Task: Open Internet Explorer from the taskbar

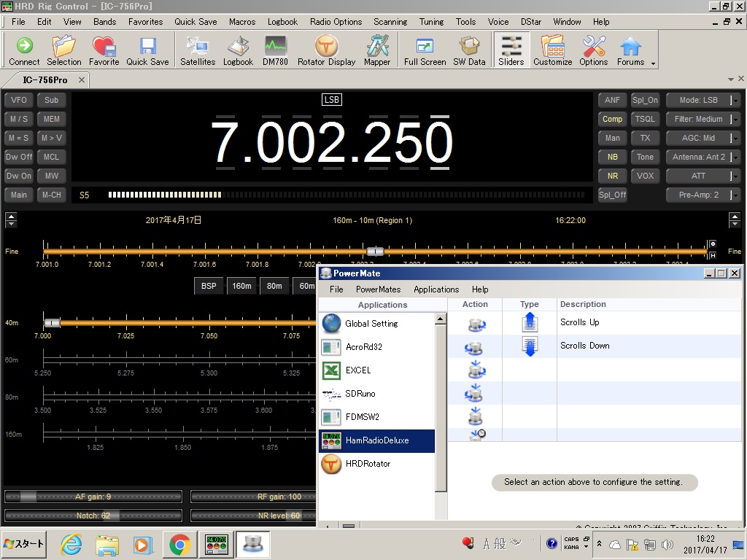Action: pyautogui.click(x=71, y=545)
